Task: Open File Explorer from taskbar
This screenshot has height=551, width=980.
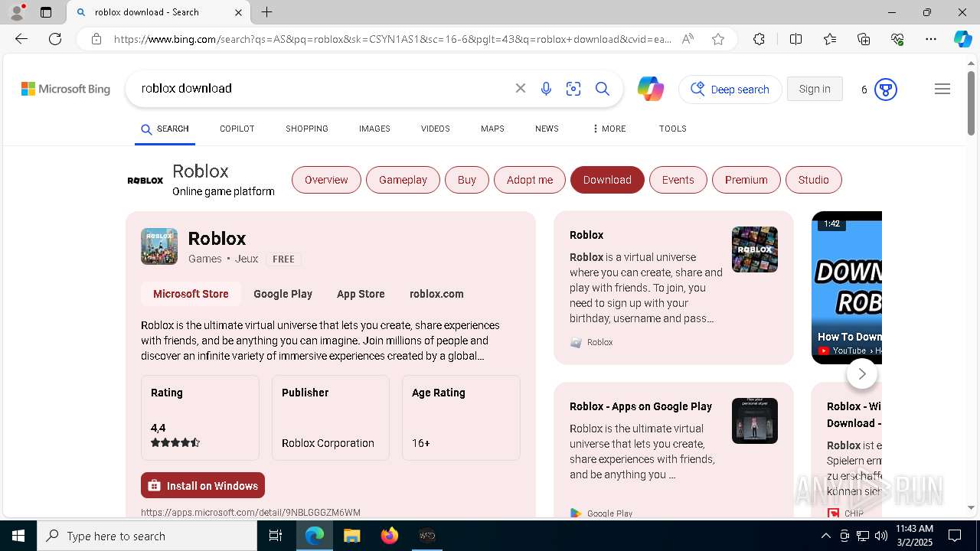Action: tap(352, 536)
